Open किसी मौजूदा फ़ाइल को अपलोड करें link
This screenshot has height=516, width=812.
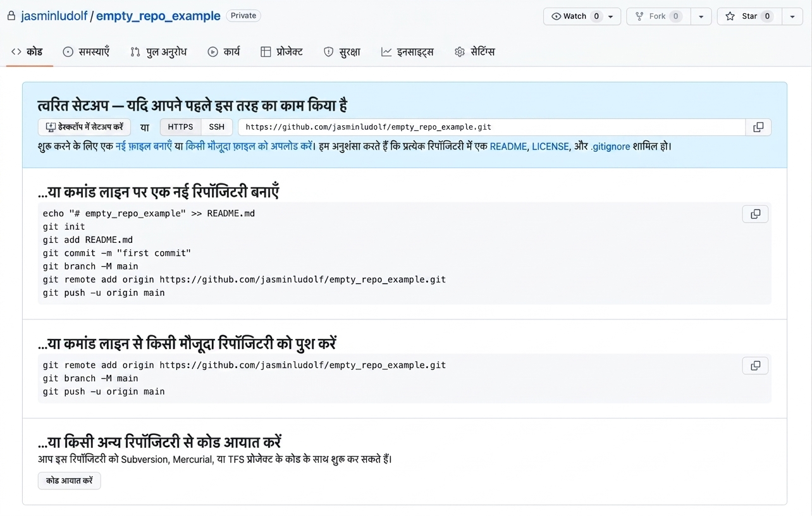point(249,146)
